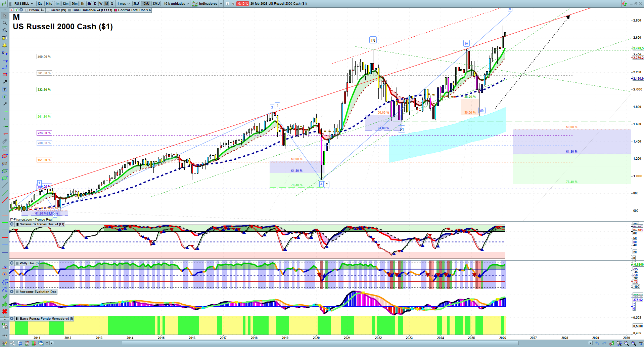Set history to 35kU units

(x=156, y=4)
